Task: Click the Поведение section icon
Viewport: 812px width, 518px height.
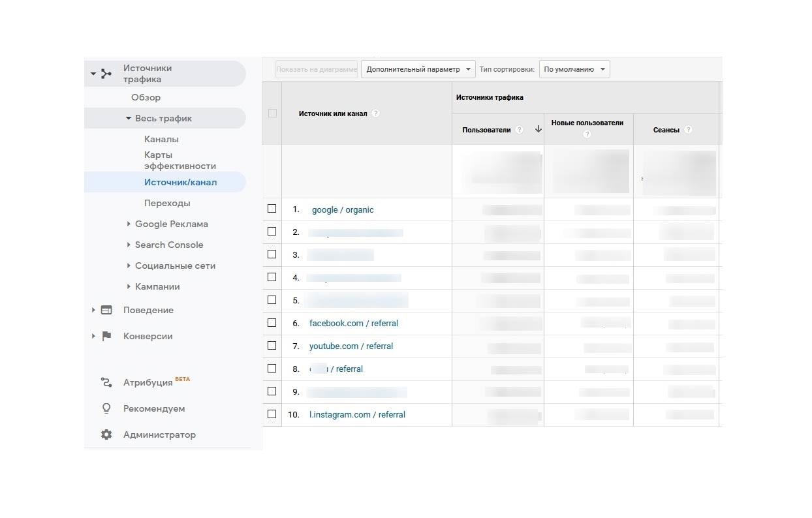Action: click(106, 311)
